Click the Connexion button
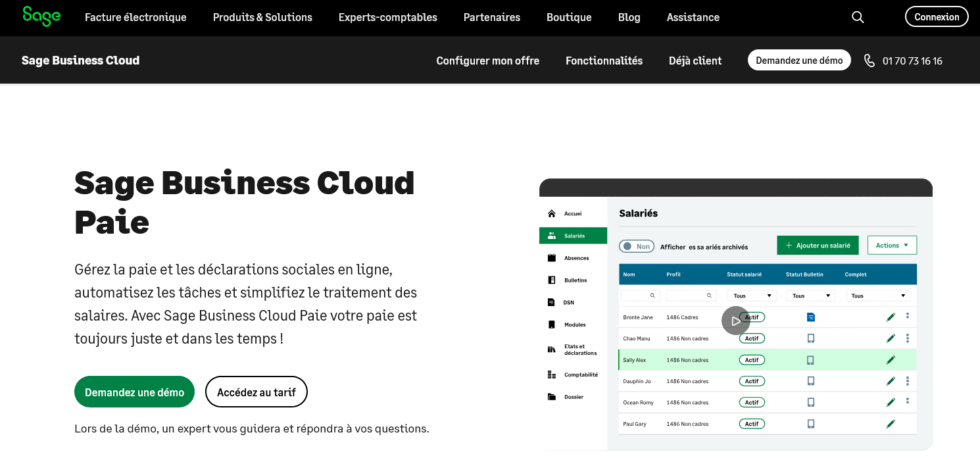Screen dimensions: 980x470 pos(937,17)
